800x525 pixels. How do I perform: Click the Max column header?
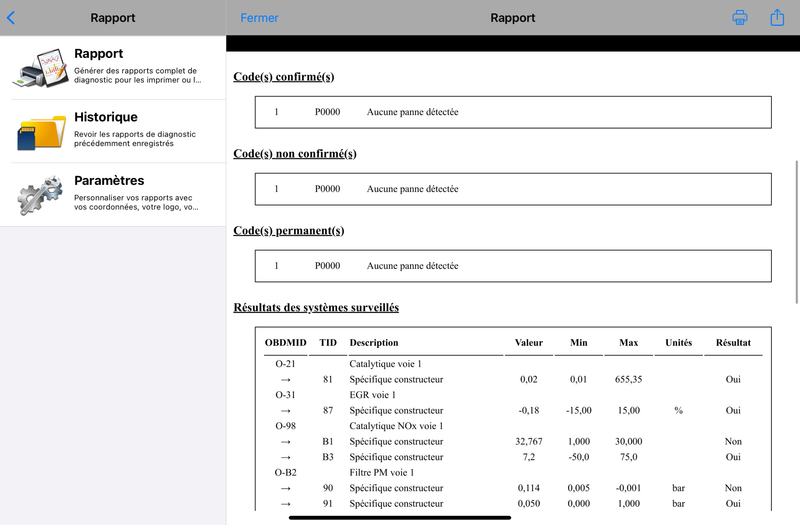629,343
